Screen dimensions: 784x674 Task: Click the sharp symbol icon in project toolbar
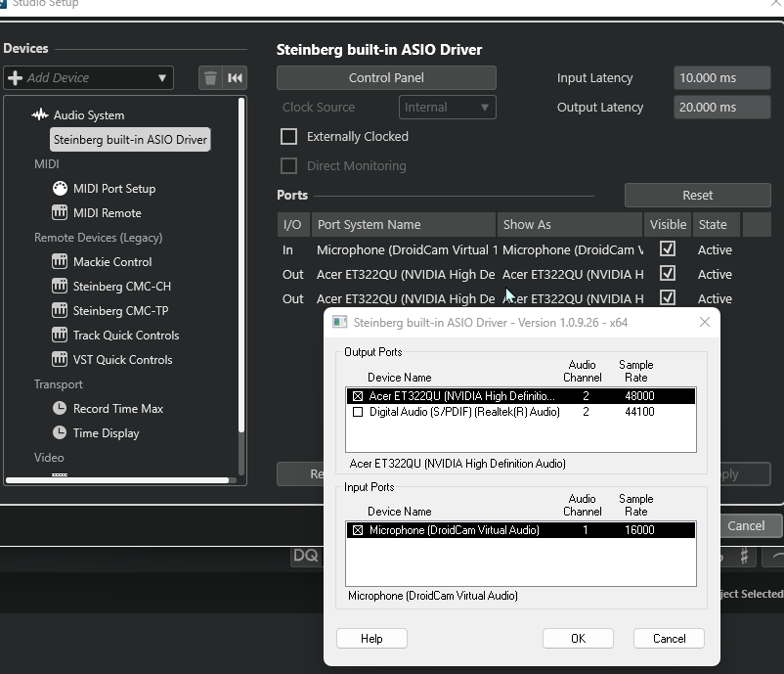coord(744,556)
